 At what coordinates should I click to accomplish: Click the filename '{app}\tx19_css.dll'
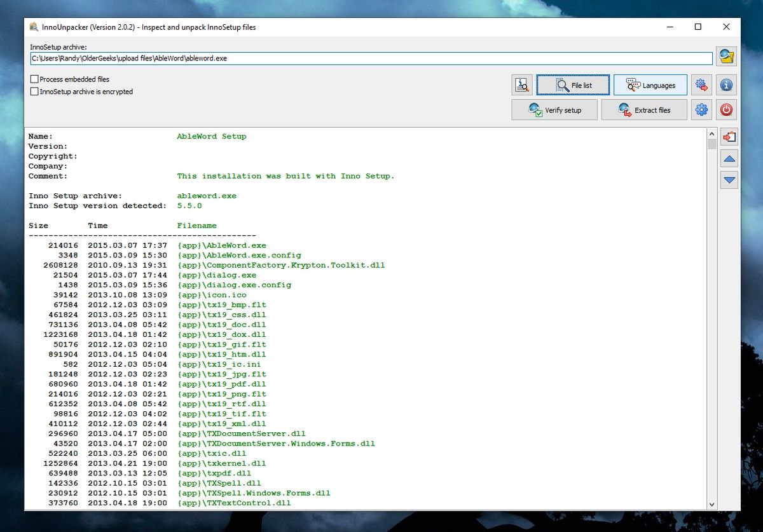coord(222,315)
